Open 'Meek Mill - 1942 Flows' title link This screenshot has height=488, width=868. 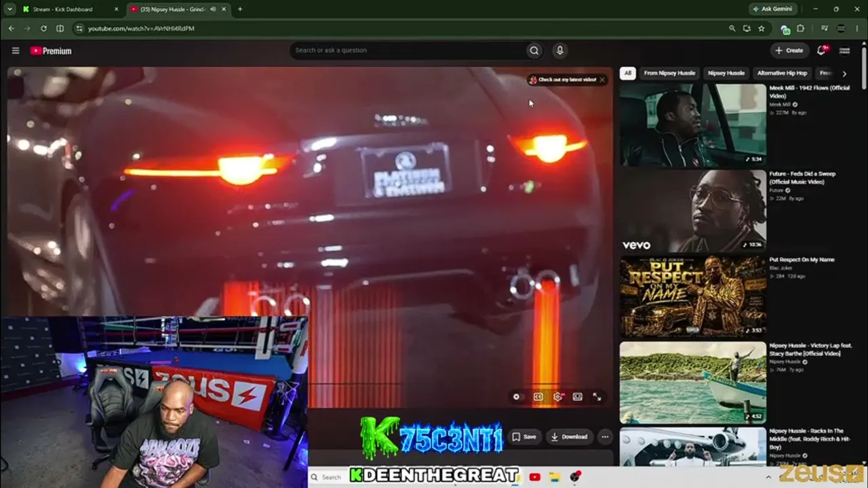pyautogui.click(x=809, y=92)
